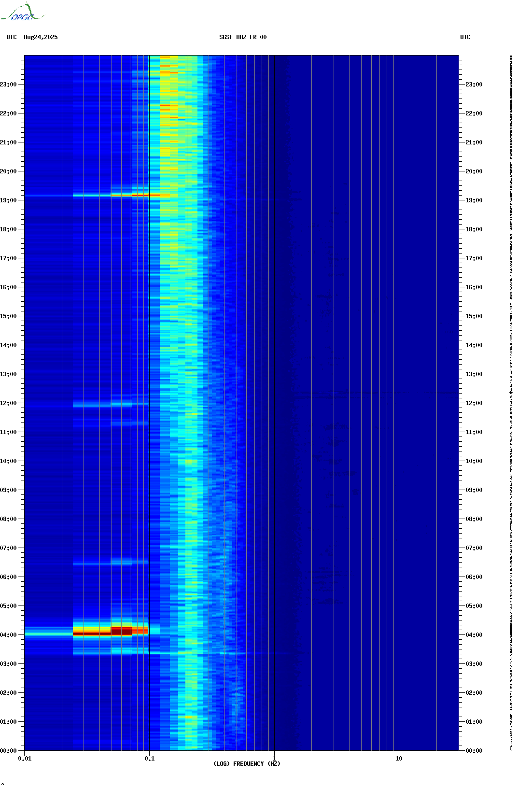Click 12:00 on the left time axis
Screen dimensions: 532x789
coord(8,403)
